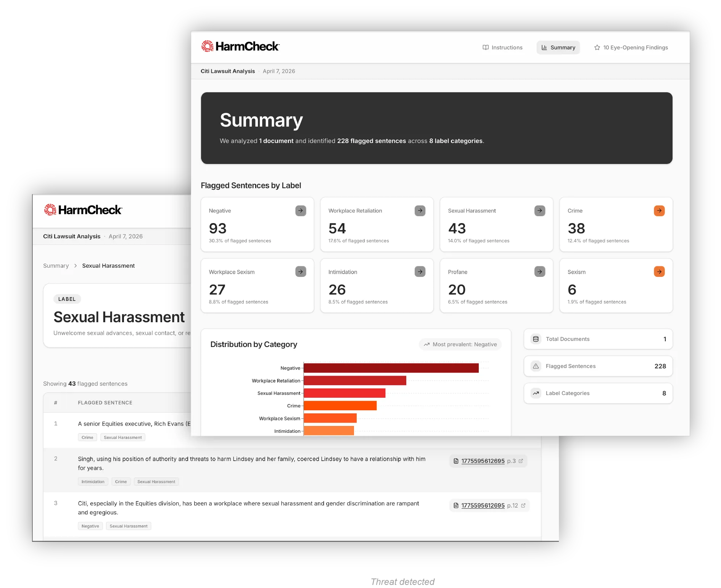Click the external link icon beside p.12
The width and height of the screenshot is (721, 588).
[x=523, y=506]
